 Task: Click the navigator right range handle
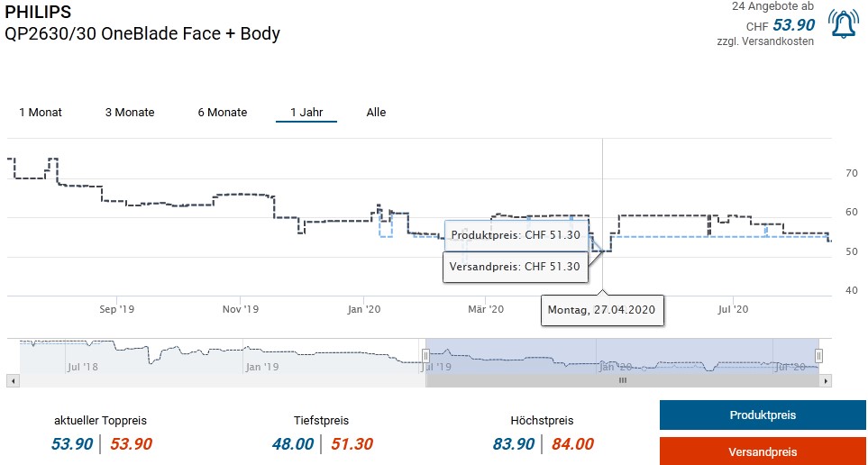[x=818, y=356]
